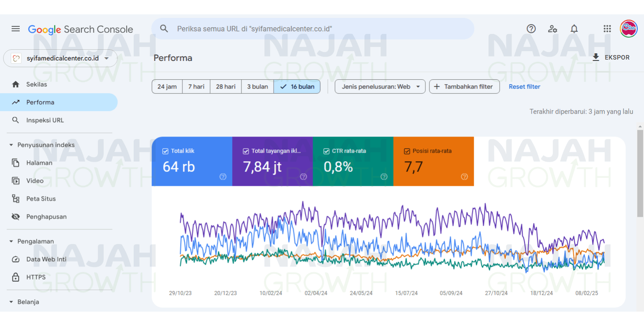Viewport: 644px width, 326px height.
Task: Go to Sekilas overview page
Action: (x=59, y=84)
